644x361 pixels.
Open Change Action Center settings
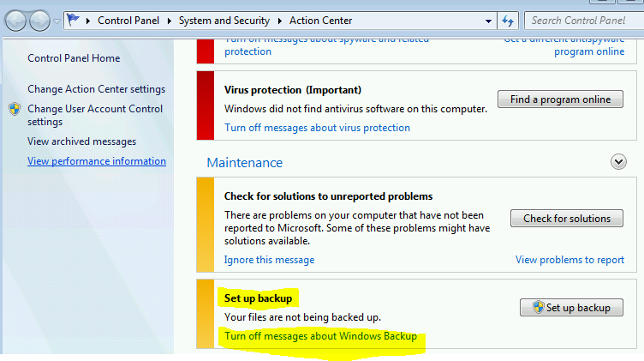(96, 89)
